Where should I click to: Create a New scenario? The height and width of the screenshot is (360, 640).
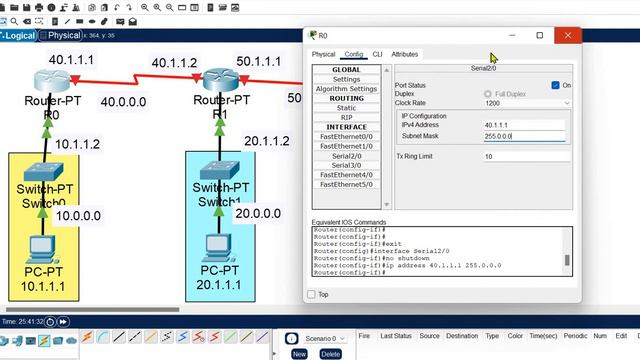299,354
